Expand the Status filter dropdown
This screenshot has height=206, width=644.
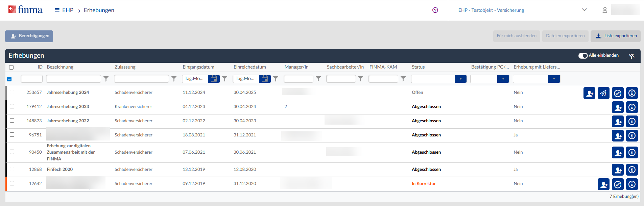pos(460,79)
